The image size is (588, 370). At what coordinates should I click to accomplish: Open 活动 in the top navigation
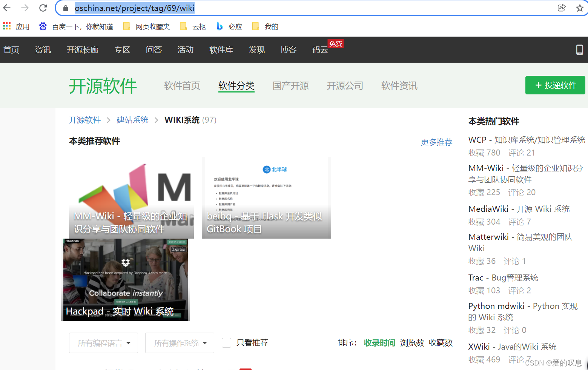[x=186, y=50]
